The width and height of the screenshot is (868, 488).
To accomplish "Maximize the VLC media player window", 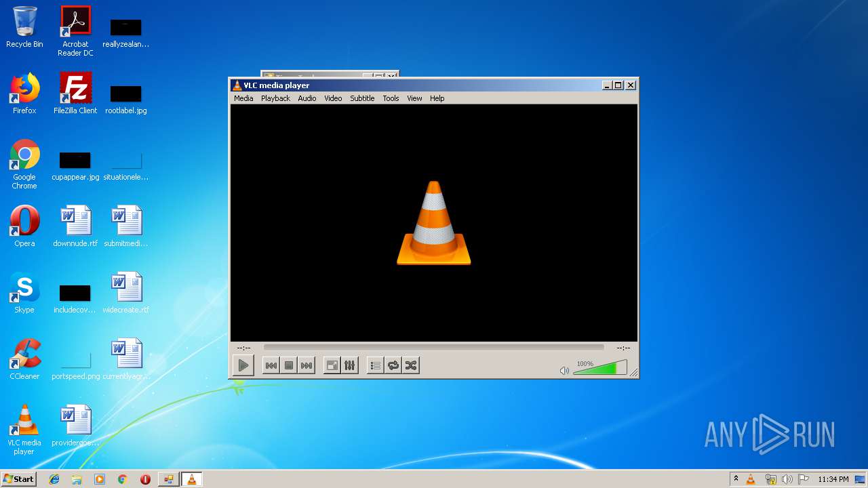I will click(618, 85).
